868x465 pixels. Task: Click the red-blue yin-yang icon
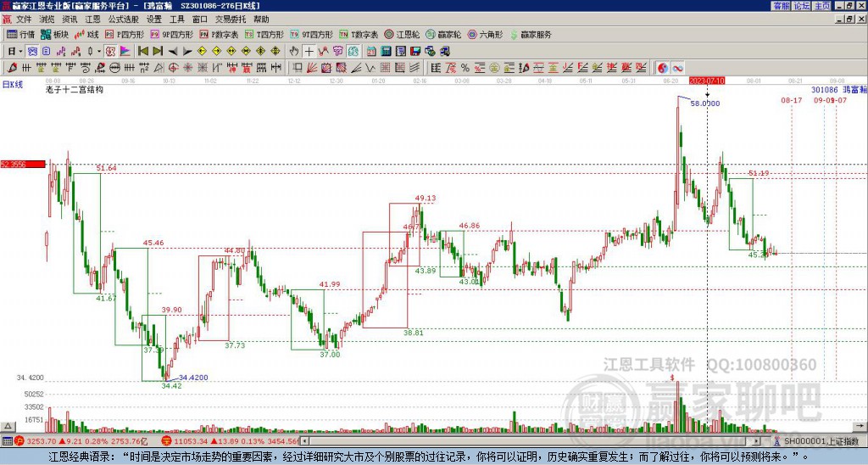[x=663, y=68]
